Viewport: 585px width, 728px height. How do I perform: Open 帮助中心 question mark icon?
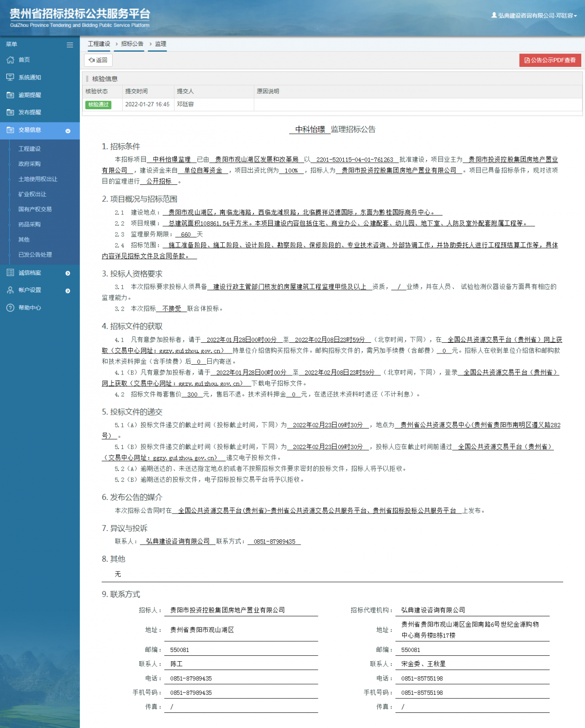pos(11,308)
